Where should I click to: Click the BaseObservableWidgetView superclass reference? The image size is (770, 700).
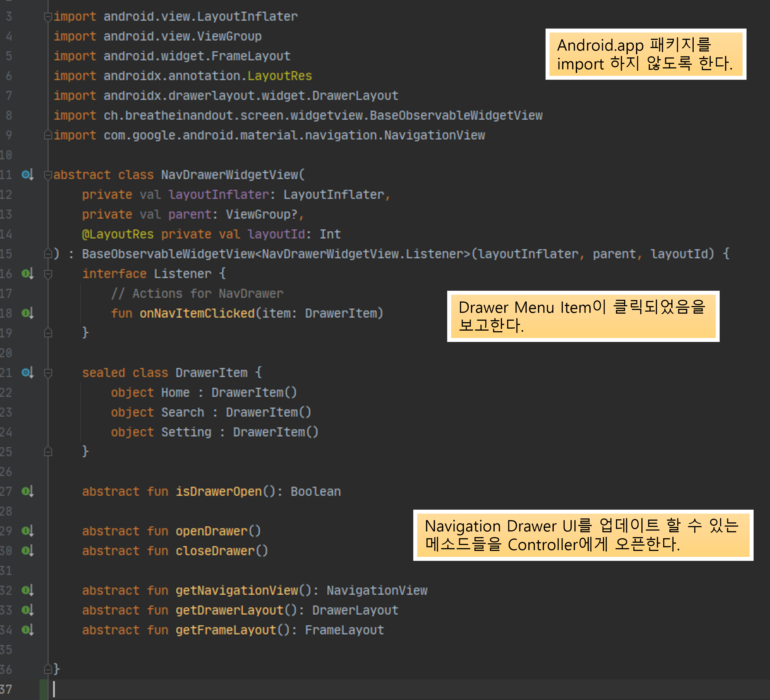[x=168, y=254]
